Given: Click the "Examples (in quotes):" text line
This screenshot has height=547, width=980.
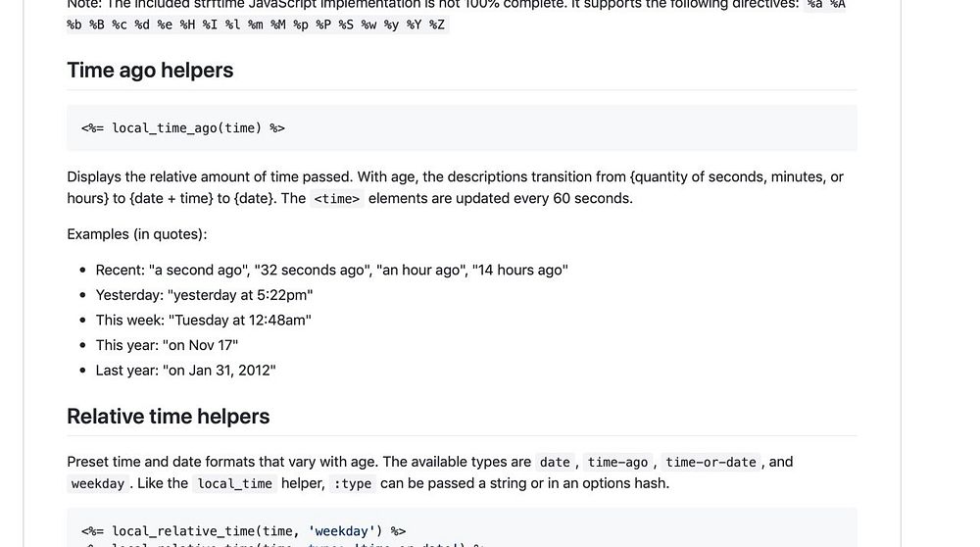Looking at the screenshot, I should pyautogui.click(x=137, y=234).
